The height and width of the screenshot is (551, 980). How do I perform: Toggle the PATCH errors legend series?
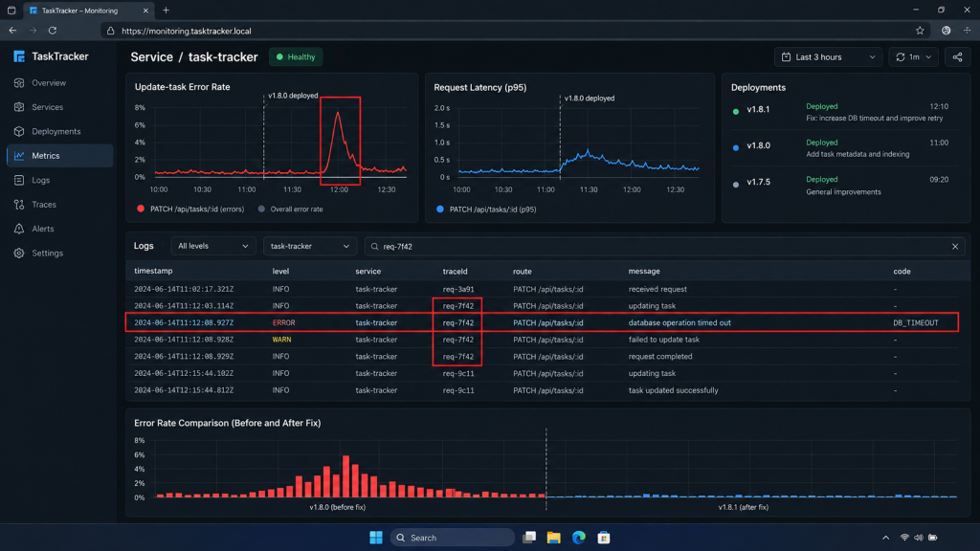click(190, 209)
